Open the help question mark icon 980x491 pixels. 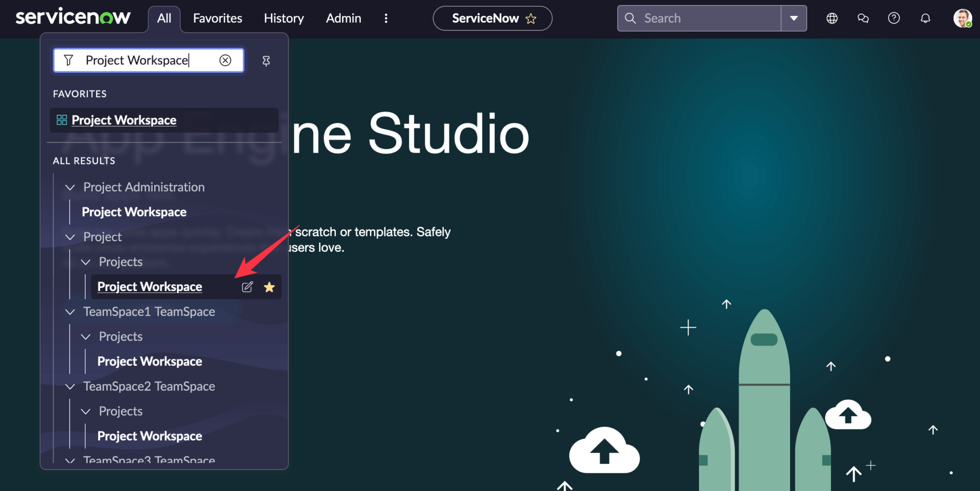[894, 18]
